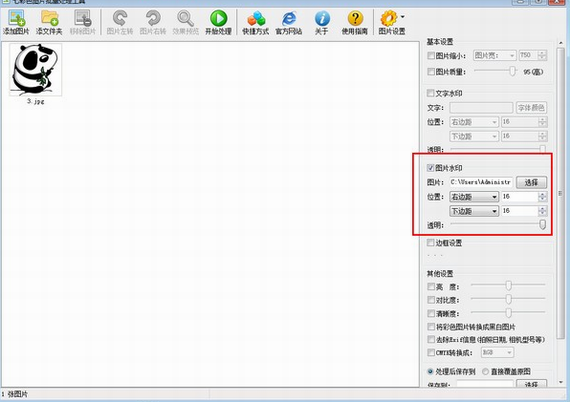Open the 使用指南 help guide icon

pyautogui.click(x=355, y=18)
